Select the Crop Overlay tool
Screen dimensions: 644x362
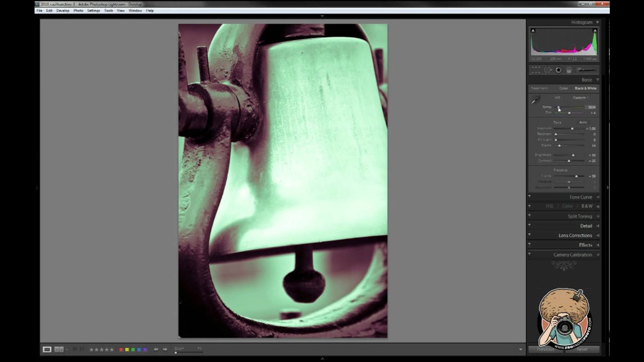click(536, 70)
